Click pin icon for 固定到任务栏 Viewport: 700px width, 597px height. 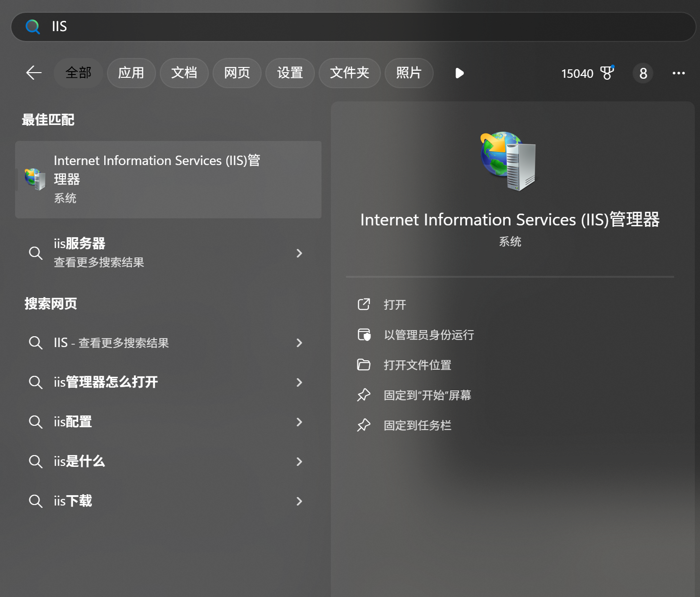click(364, 425)
